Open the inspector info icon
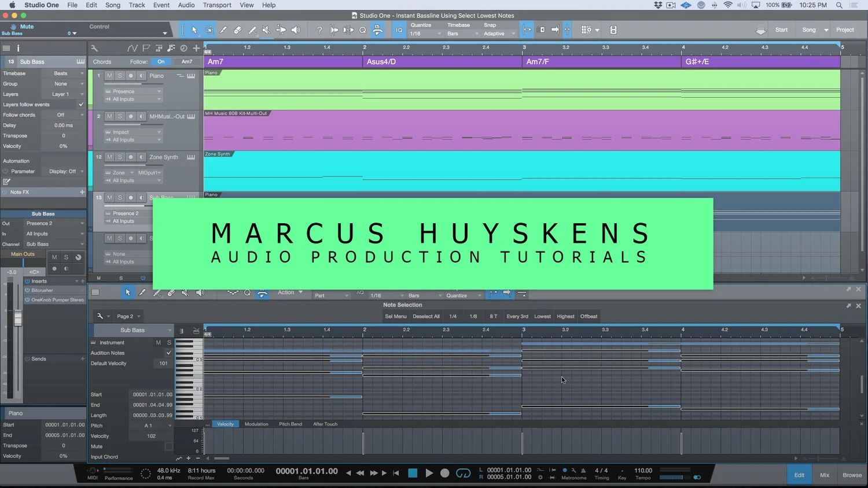 [18, 49]
